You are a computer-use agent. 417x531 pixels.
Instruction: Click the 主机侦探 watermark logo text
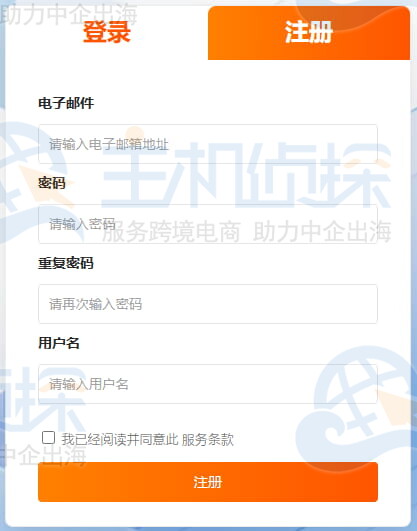point(247,174)
